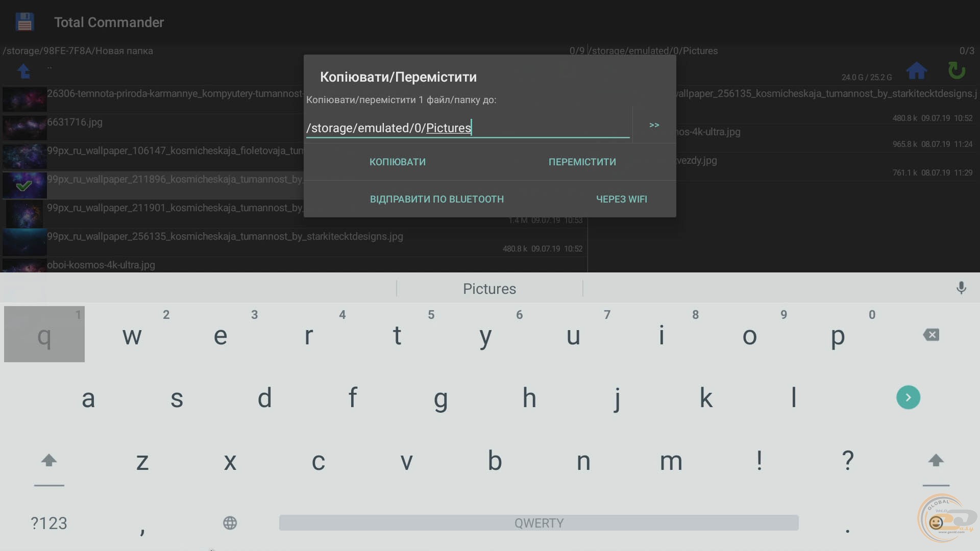This screenshot has width=980, height=551.
Task: Click the Total Commander floppy disk icon
Action: pyautogui.click(x=24, y=22)
